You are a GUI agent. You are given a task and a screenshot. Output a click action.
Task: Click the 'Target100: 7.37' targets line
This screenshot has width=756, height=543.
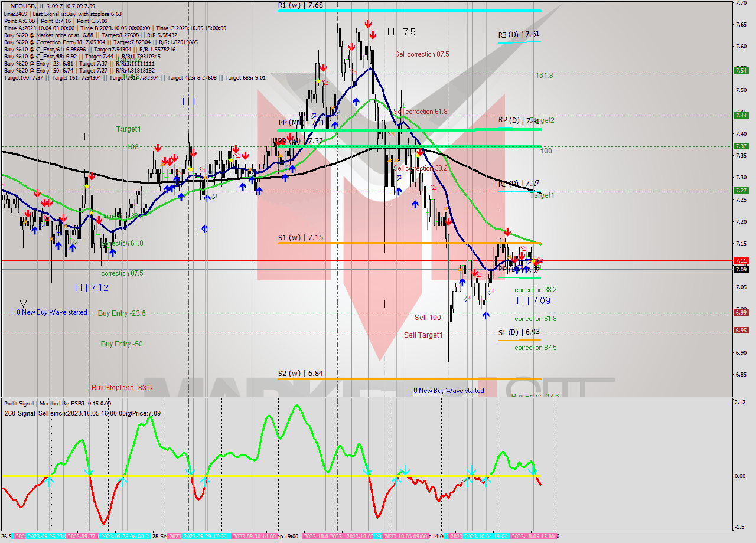click(135, 78)
